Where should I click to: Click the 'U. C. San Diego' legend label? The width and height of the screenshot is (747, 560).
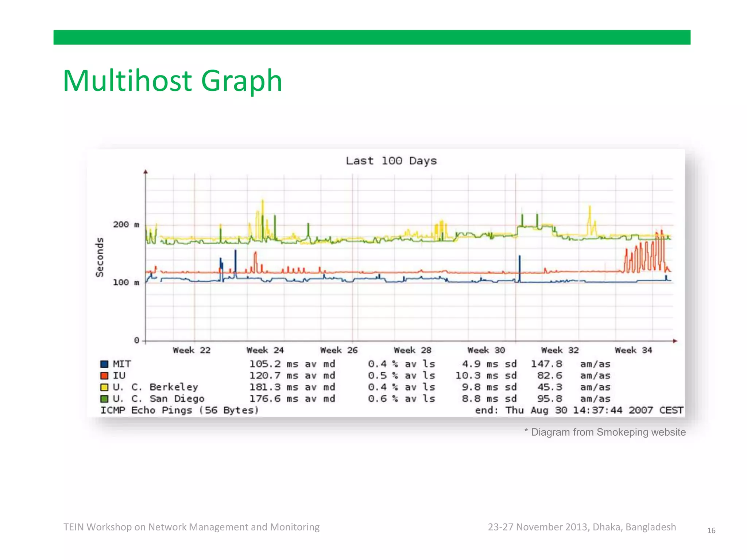(x=158, y=399)
